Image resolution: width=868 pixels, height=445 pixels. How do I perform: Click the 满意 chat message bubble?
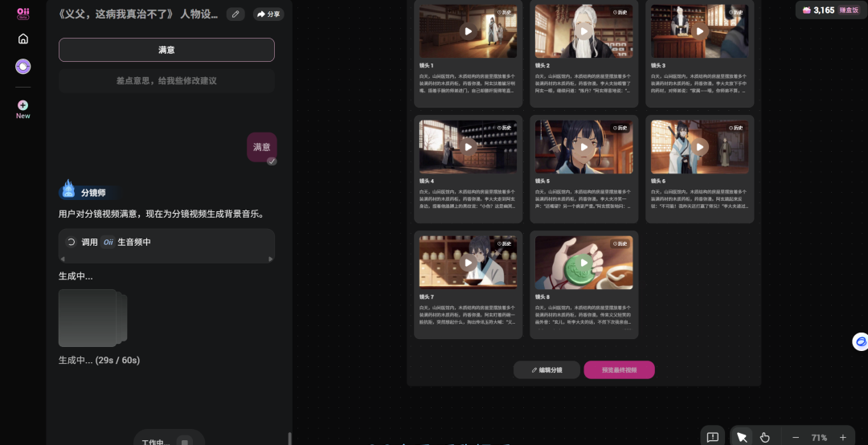click(262, 147)
